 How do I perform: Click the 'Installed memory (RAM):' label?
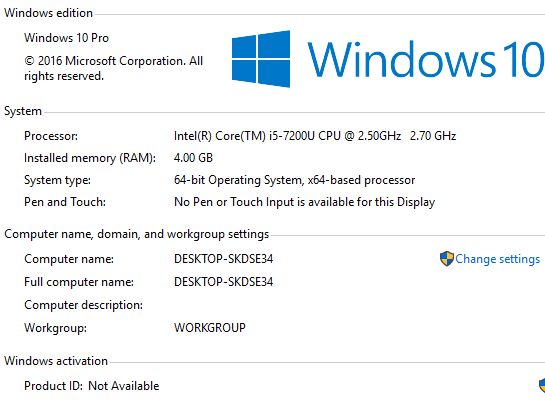coord(90,158)
